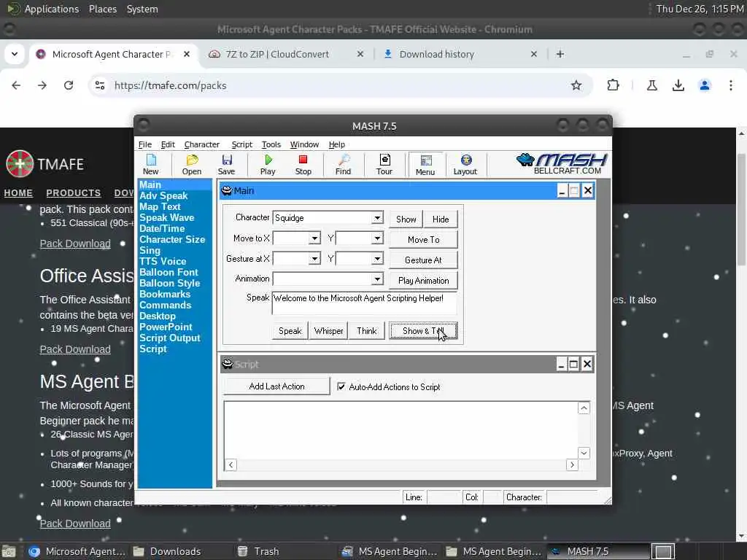Click the Speak button

[x=290, y=331]
